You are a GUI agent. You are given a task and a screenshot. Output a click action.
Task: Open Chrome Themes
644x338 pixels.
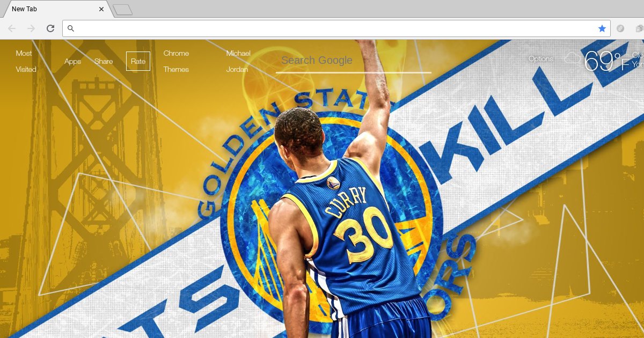(177, 61)
